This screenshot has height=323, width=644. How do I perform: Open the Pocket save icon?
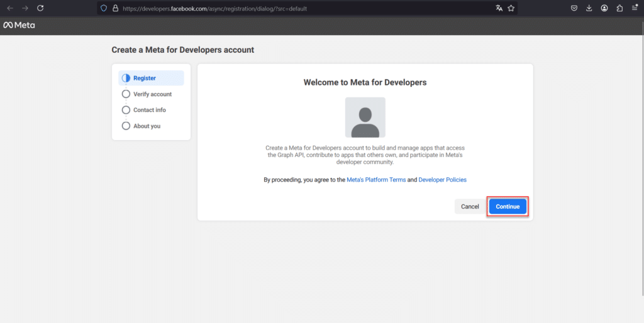click(x=574, y=8)
